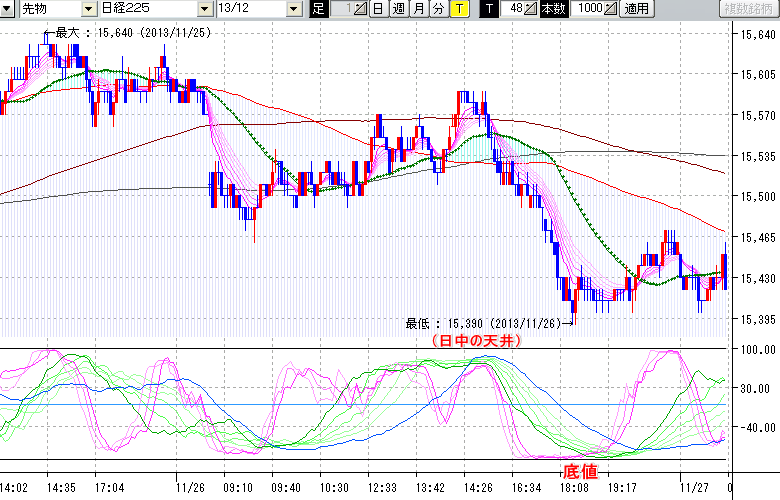780x500 pixels.
Task: Click the yellow T tick timeframe button
Action: coord(458,9)
